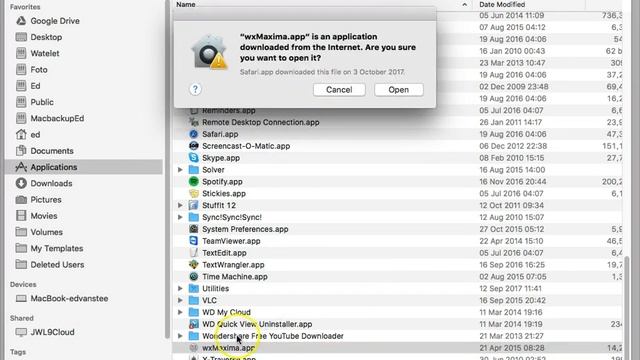640x360 pixels.
Task: Expand the VLC folder
Action: click(180, 300)
